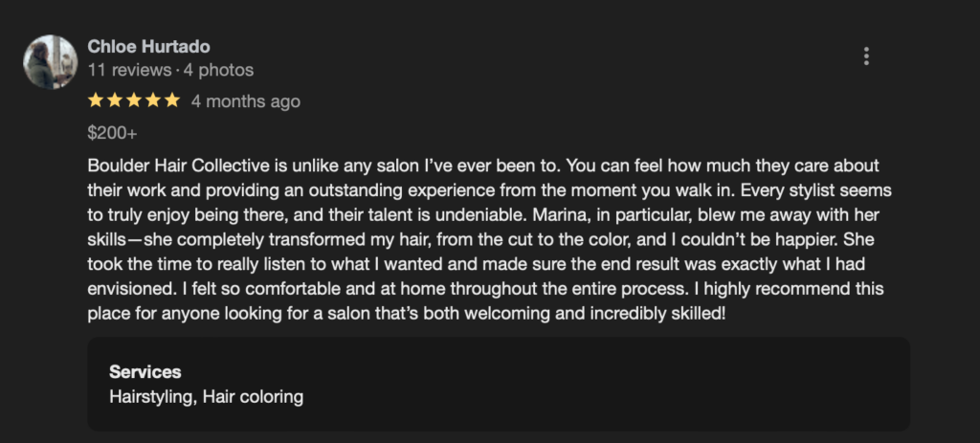Click the "$200+" price label

click(x=112, y=133)
